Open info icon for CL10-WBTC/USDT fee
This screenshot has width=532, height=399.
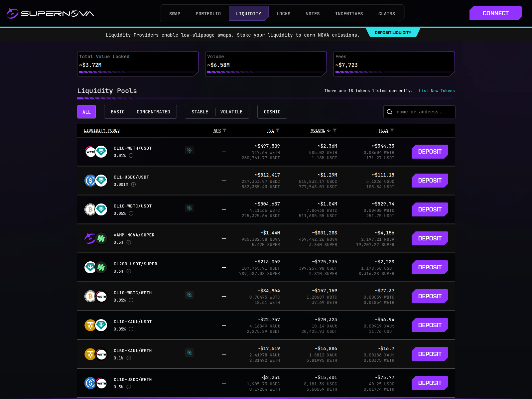pos(131,213)
